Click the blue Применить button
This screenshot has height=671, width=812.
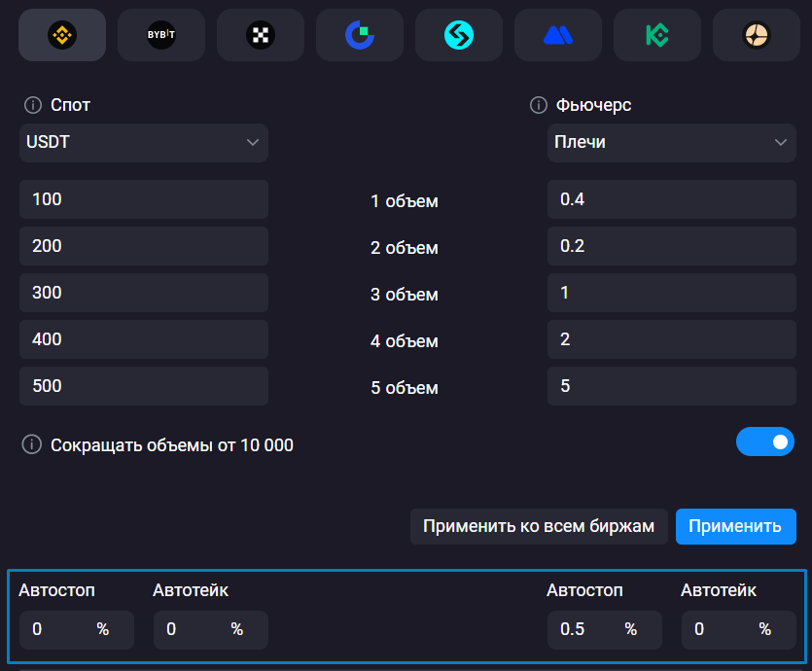pyautogui.click(x=735, y=526)
